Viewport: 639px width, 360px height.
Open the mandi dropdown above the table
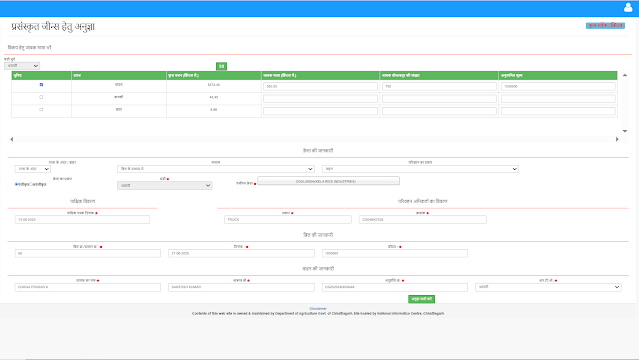point(22,66)
